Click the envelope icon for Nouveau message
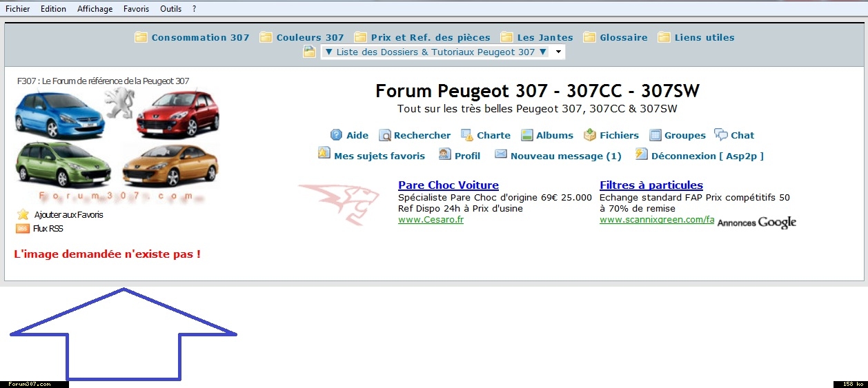This screenshot has width=868, height=388. point(501,154)
